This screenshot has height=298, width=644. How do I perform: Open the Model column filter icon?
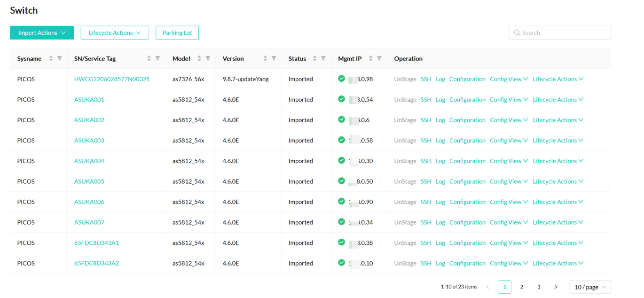[208, 59]
